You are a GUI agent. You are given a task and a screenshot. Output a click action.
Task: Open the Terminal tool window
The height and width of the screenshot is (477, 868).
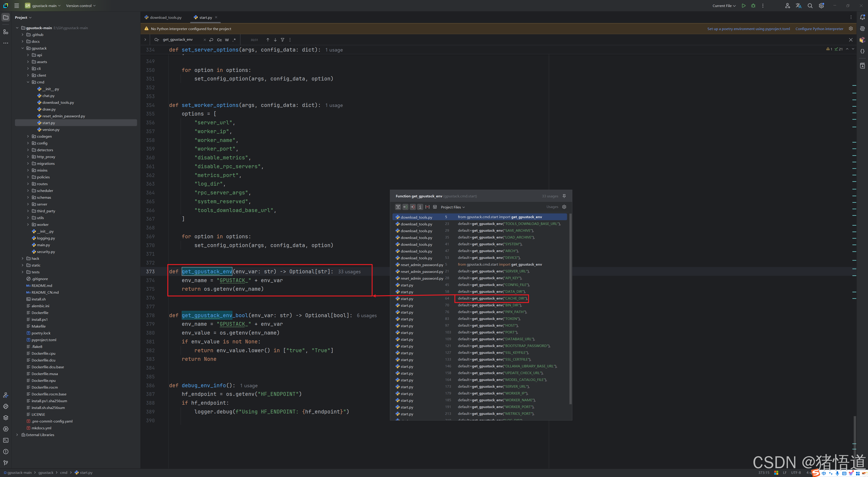click(x=6, y=440)
